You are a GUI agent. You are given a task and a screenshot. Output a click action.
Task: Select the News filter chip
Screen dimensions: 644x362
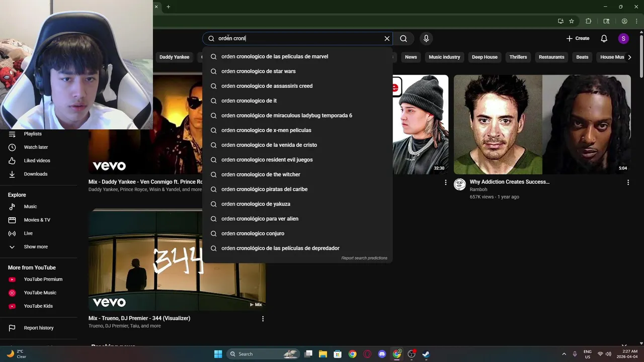[x=411, y=57]
